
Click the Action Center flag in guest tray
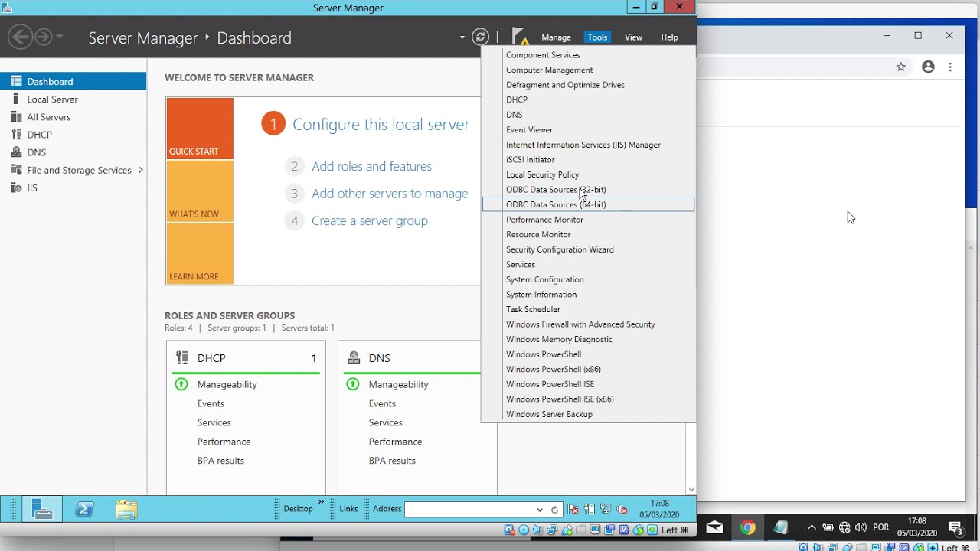573,509
